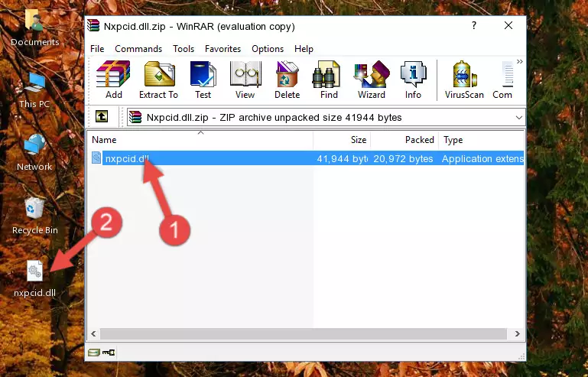Open the Help menu

304,49
